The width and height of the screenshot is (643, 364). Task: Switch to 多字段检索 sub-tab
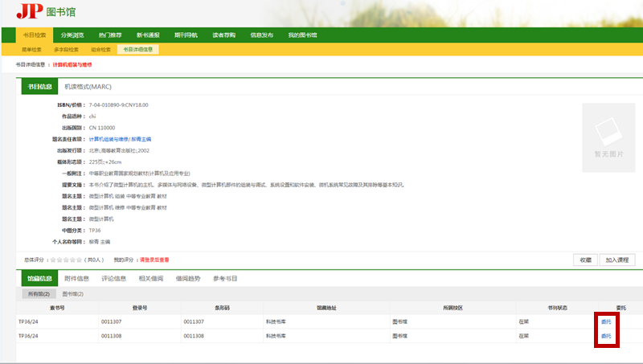[x=68, y=50]
